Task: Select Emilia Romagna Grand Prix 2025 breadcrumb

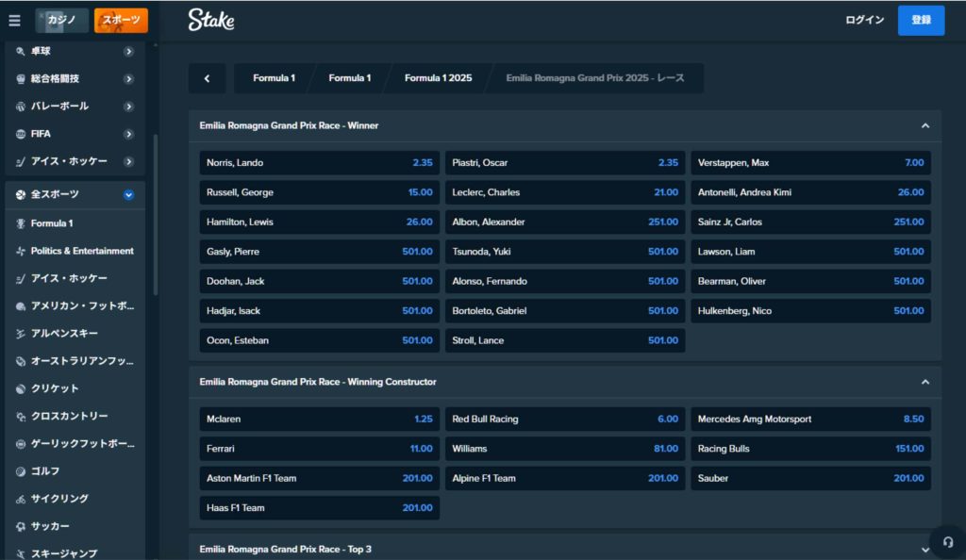Action: pyautogui.click(x=595, y=78)
